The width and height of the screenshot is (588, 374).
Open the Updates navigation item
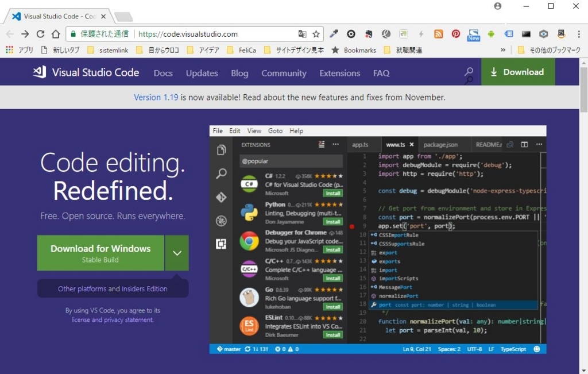(202, 73)
